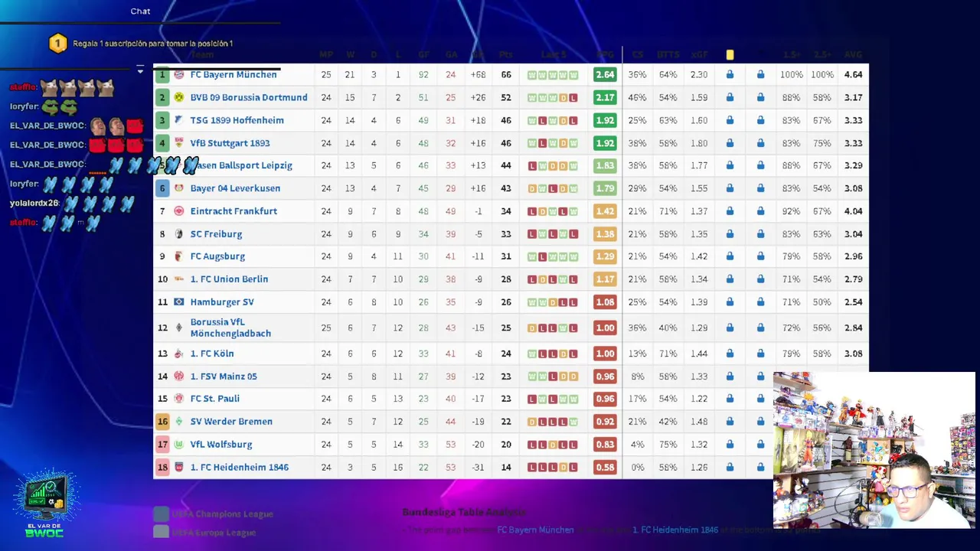Click the 1. FC Heidenheim 1846 crest
This screenshot has width=980, height=551.
(x=178, y=468)
